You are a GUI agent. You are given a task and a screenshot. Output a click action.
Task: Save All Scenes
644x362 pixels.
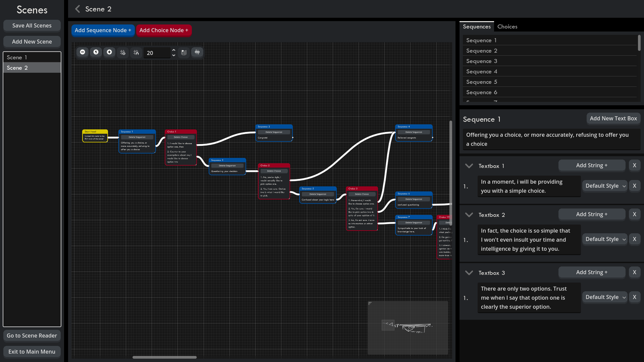(x=32, y=25)
